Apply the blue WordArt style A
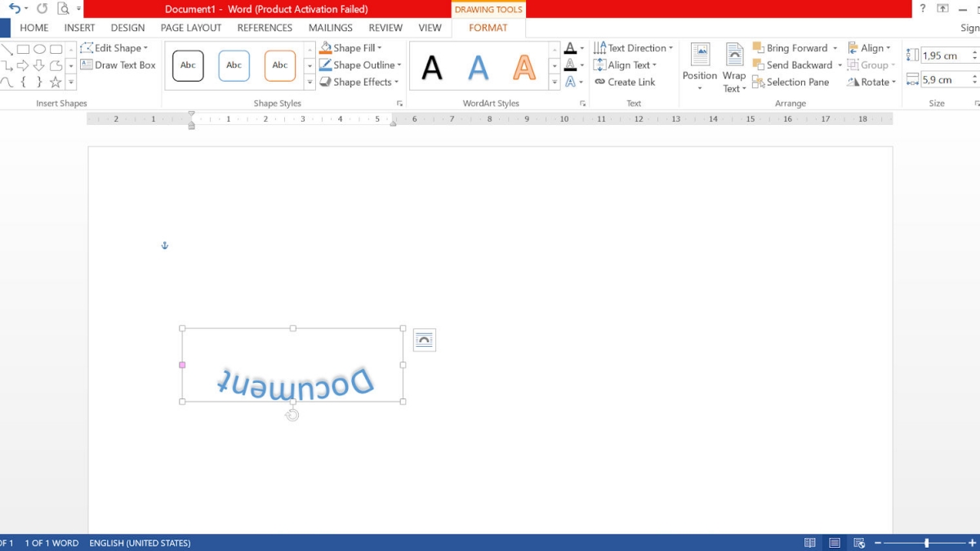Image resolution: width=980 pixels, height=551 pixels. (x=479, y=67)
